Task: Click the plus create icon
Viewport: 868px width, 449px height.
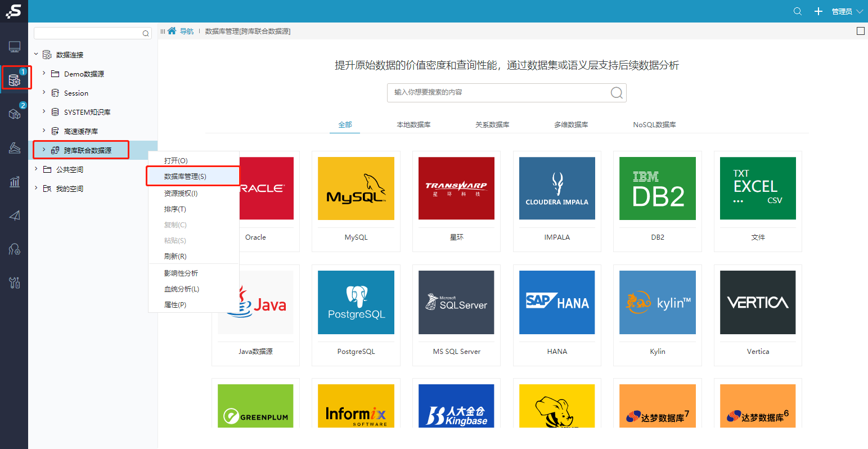Action: (x=818, y=11)
